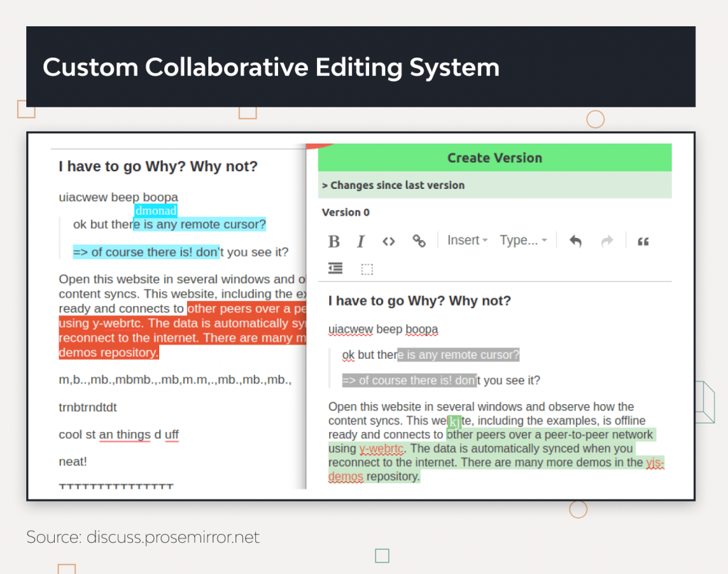The width and height of the screenshot is (728, 574).
Task: Select the highlighted dmonad cursor label
Action: coord(156,211)
